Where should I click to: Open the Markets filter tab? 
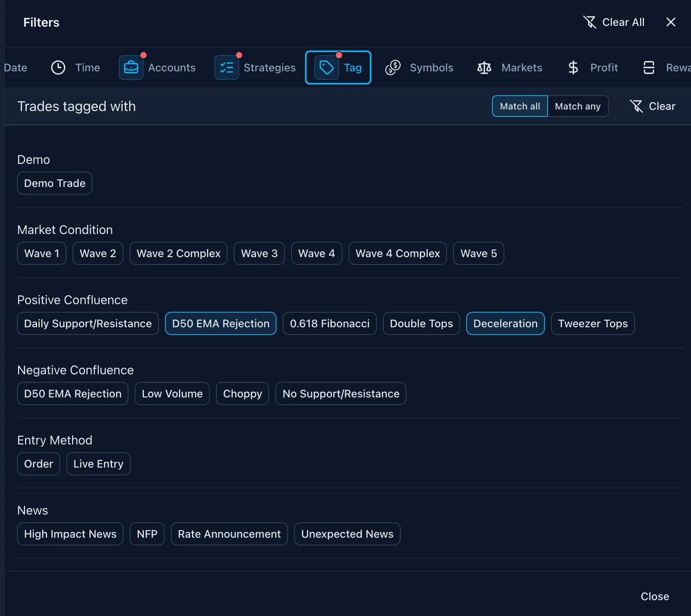point(509,68)
